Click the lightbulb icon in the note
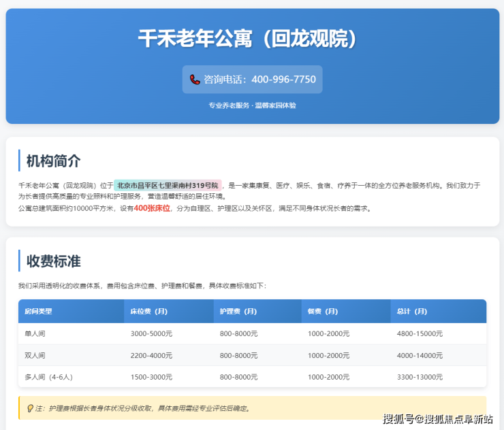 (29, 408)
